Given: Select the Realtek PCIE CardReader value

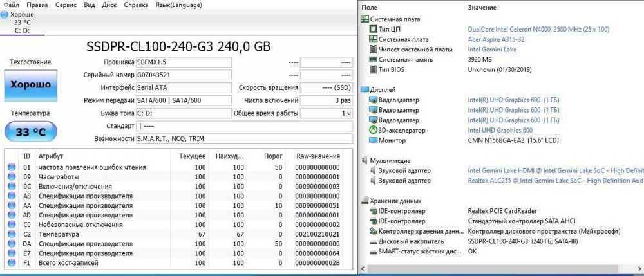Looking at the screenshot, I should coord(502,211).
